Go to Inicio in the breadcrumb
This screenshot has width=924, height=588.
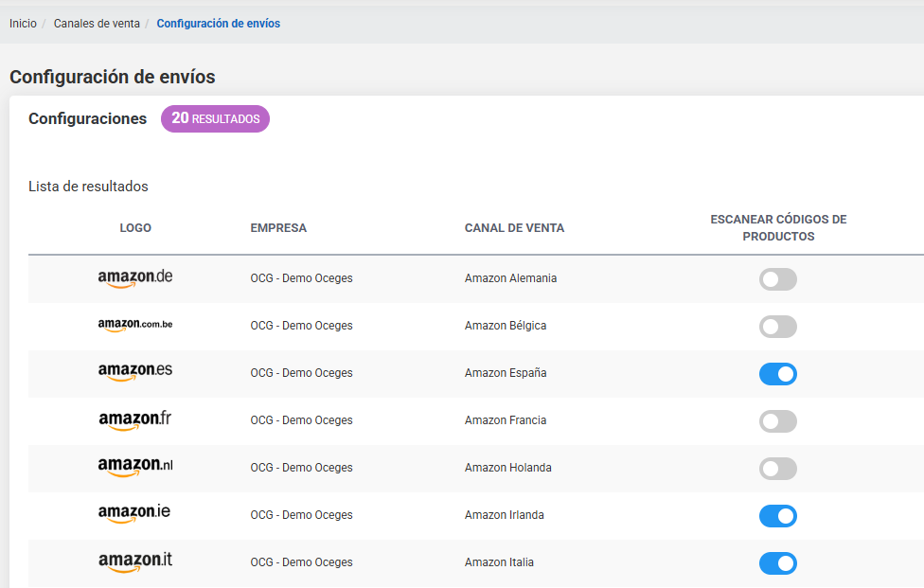[x=23, y=24]
